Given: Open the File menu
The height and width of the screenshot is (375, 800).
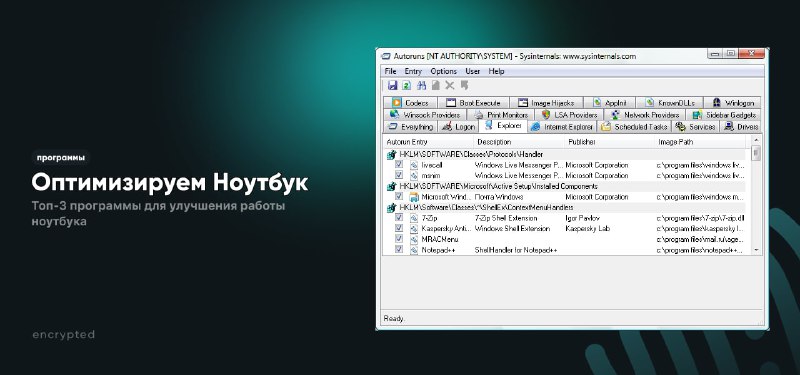Looking at the screenshot, I should 390,71.
